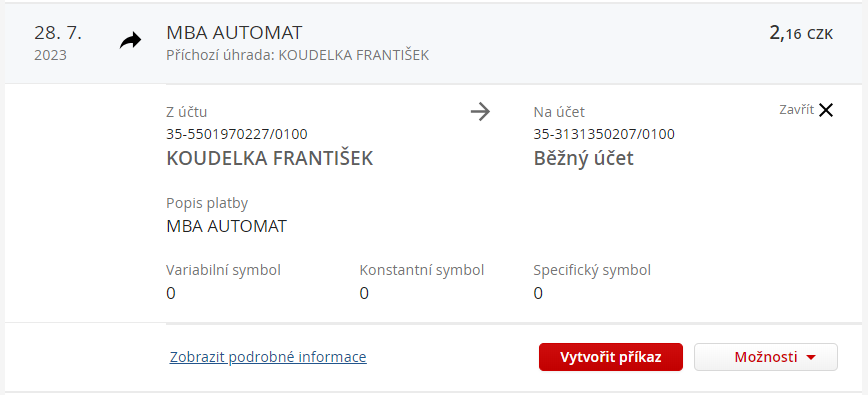The width and height of the screenshot is (868, 395).
Task: Click the Konstantní symbol value
Action: point(364,293)
